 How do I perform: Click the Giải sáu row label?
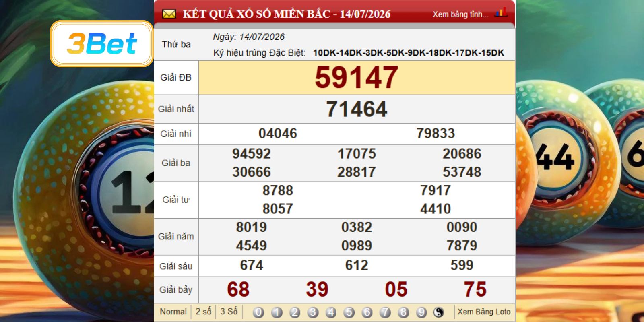pos(176,266)
